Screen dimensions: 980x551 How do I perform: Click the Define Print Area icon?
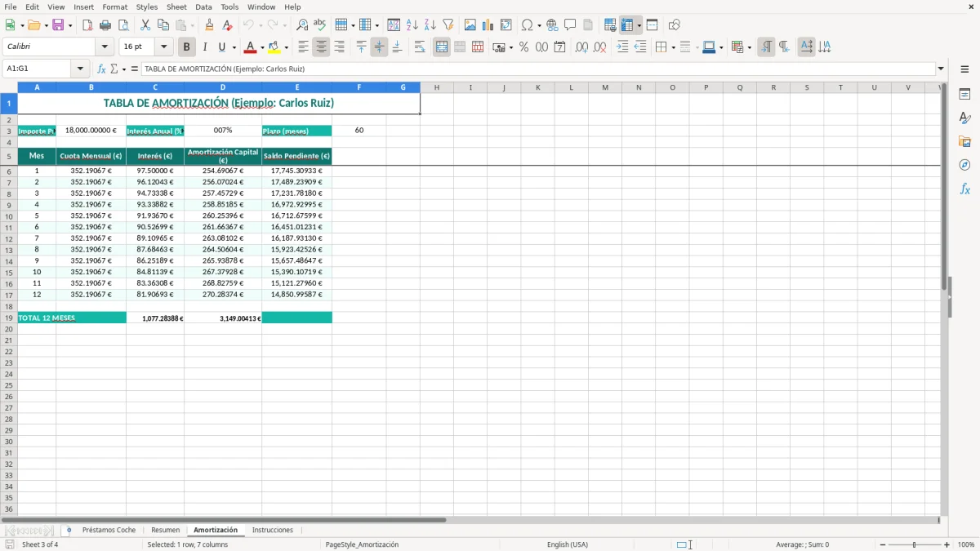pyautogui.click(x=610, y=25)
